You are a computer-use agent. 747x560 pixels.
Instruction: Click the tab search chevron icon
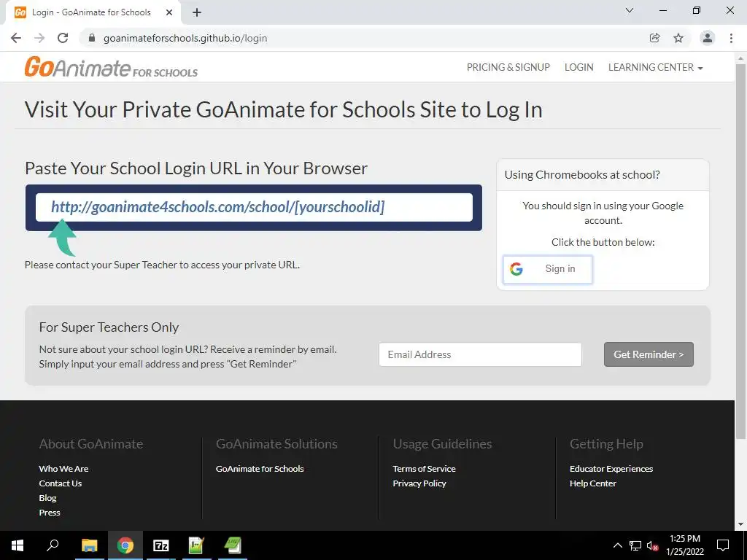click(x=630, y=10)
